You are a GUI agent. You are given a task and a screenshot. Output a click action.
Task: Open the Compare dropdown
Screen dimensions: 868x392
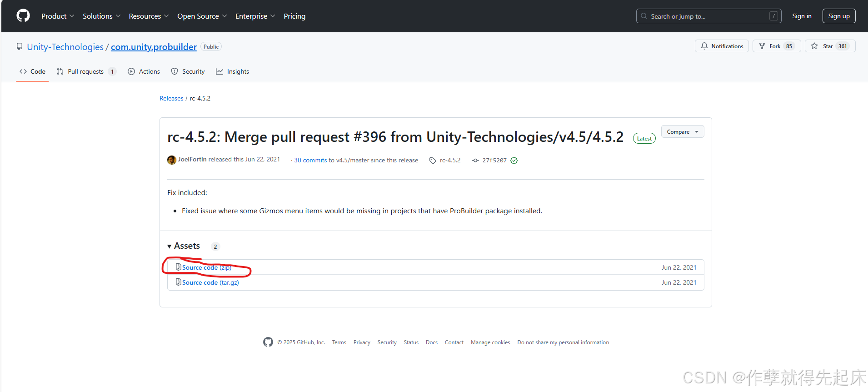coord(683,131)
